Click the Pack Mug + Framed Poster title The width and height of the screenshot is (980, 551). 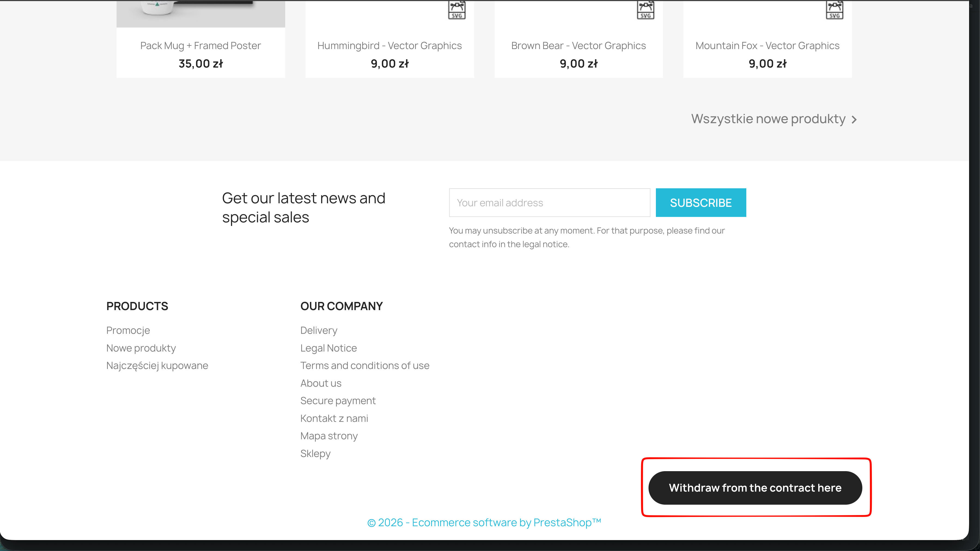[200, 46]
